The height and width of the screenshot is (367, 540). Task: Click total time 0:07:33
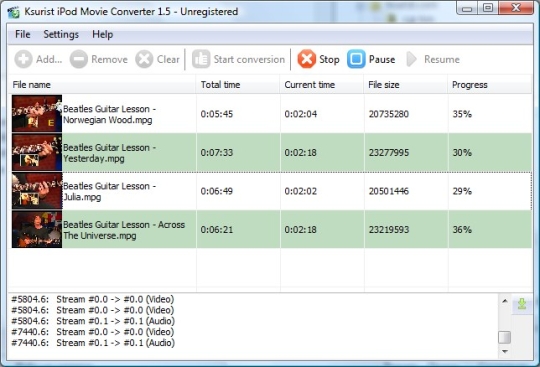217,153
